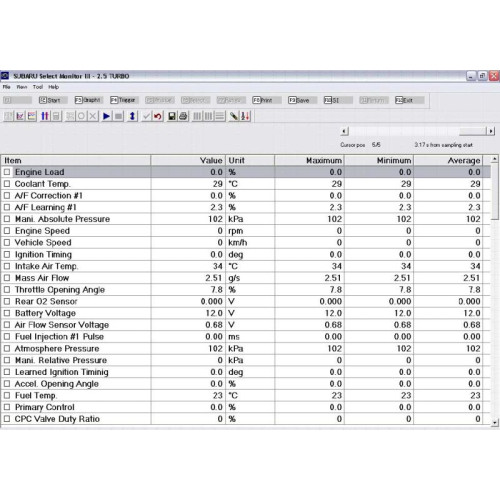Viewport: 500px width, 500px height.
Task: Click the sampling slider right arrow
Action: point(490,131)
